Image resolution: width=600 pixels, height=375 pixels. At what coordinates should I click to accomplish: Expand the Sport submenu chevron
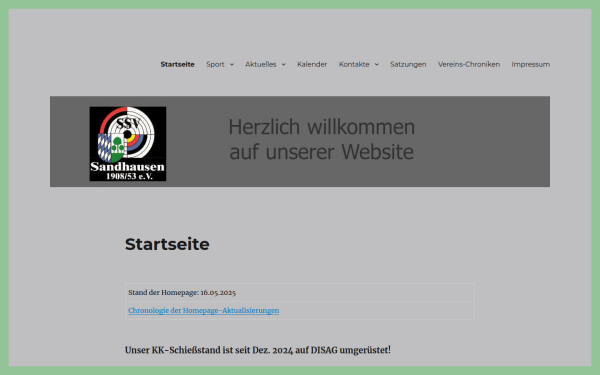(x=232, y=65)
